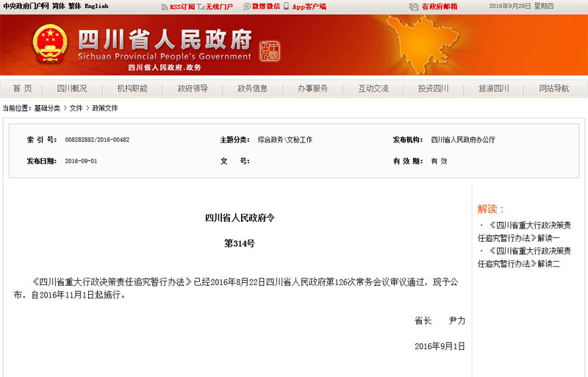Open 省政府邮箱 link
Viewport: 588px width, 377px height.
[440, 7]
